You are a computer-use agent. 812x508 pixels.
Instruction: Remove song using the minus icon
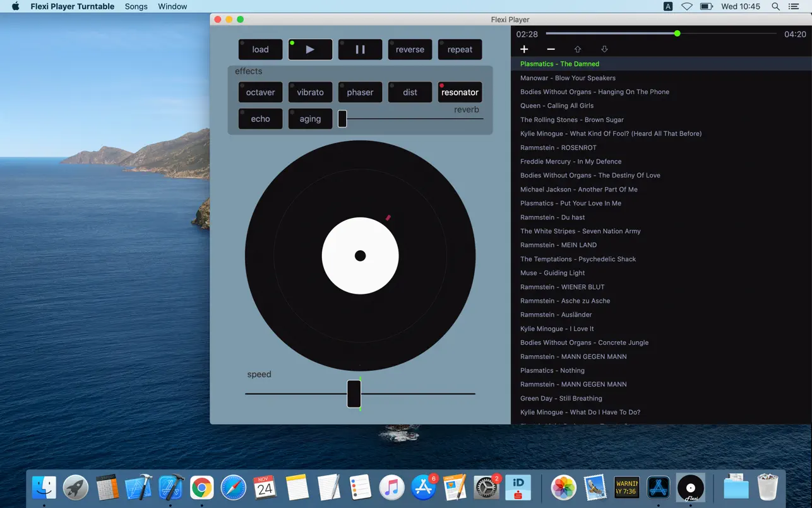551,49
